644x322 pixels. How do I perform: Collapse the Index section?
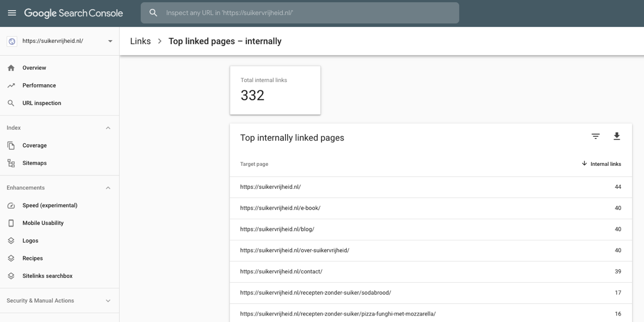[x=108, y=128]
